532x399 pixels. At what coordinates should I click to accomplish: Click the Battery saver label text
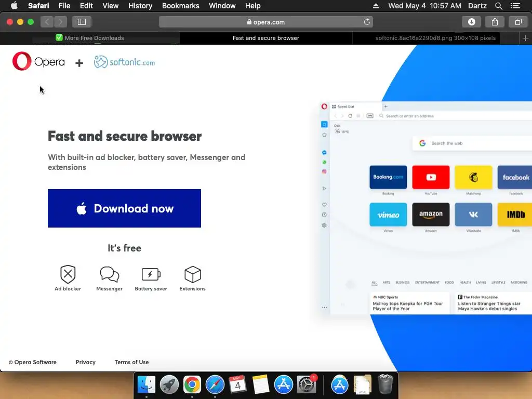tap(151, 289)
